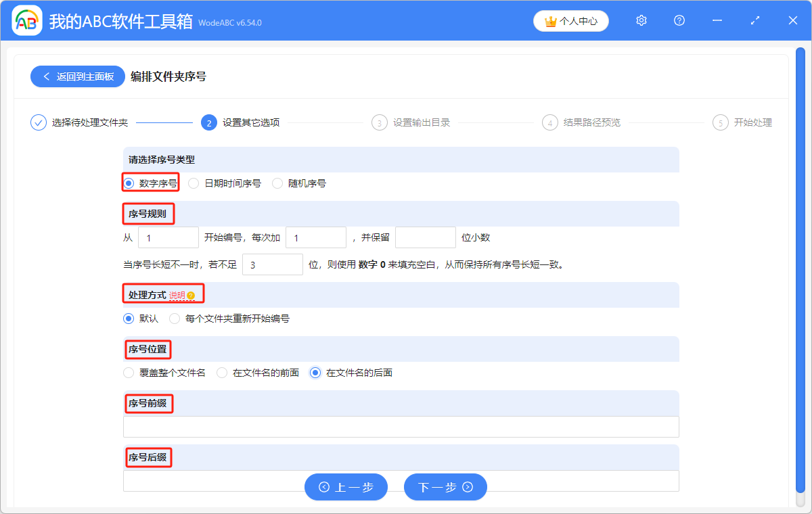Click the ABC toolbox logo icon
Image resolution: width=812 pixels, height=514 pixels.
point(27,20)
